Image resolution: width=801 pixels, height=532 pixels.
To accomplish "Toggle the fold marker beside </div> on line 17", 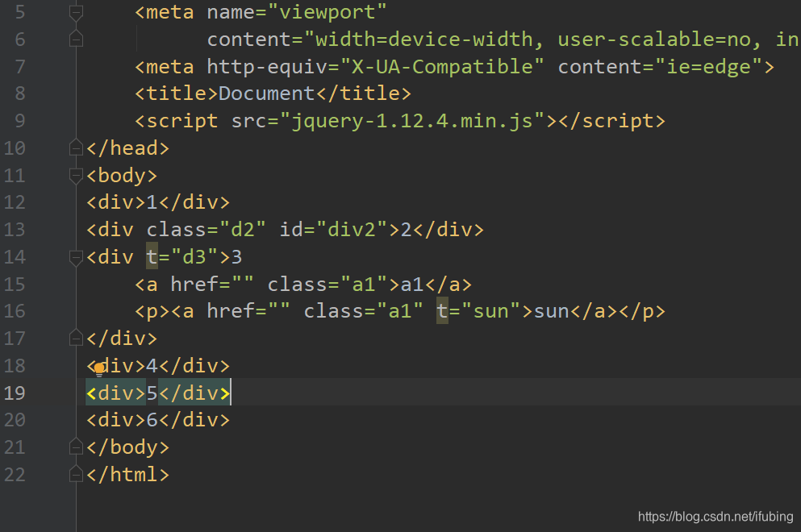I will click(76, 339).
